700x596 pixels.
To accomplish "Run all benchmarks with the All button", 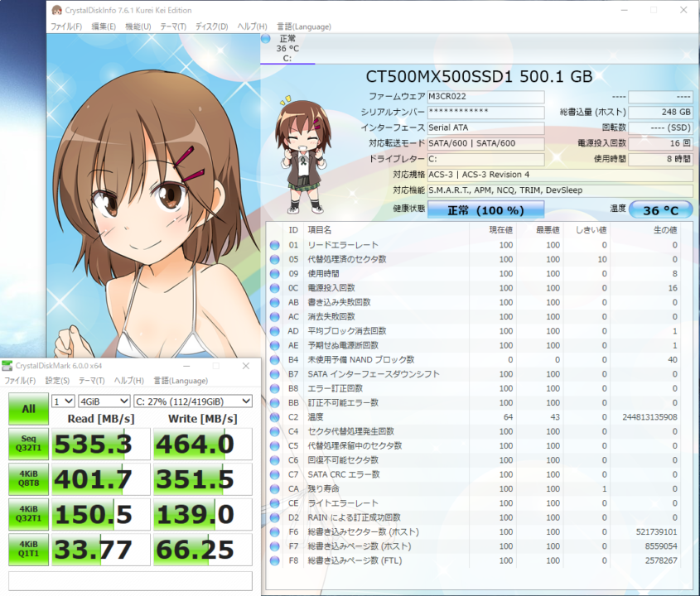I will click(28, 409).
